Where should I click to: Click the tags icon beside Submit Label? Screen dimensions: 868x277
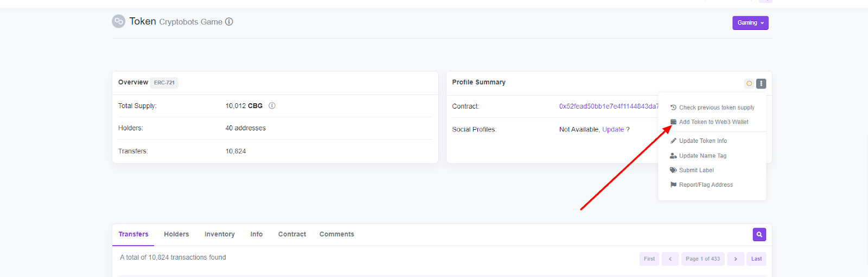click(673, 171)
